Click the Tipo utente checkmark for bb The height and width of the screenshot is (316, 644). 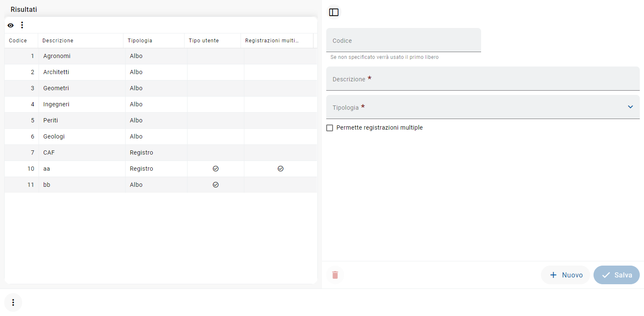pos(216,185)
